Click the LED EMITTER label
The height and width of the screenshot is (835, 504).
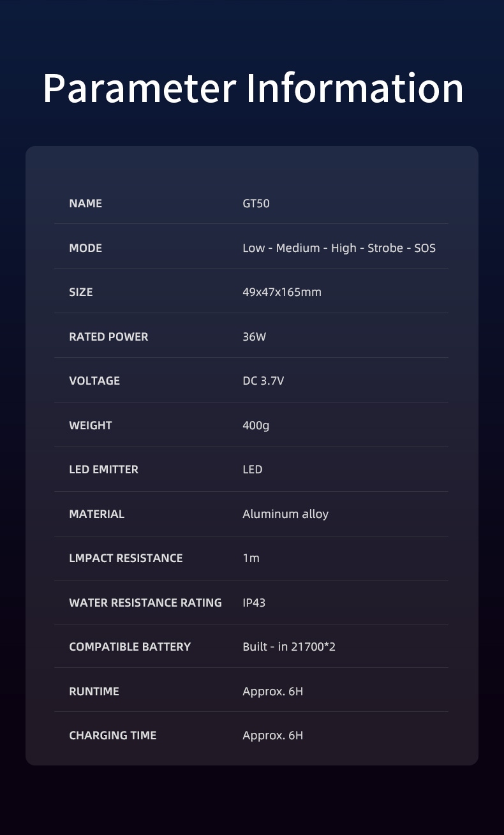103,469
